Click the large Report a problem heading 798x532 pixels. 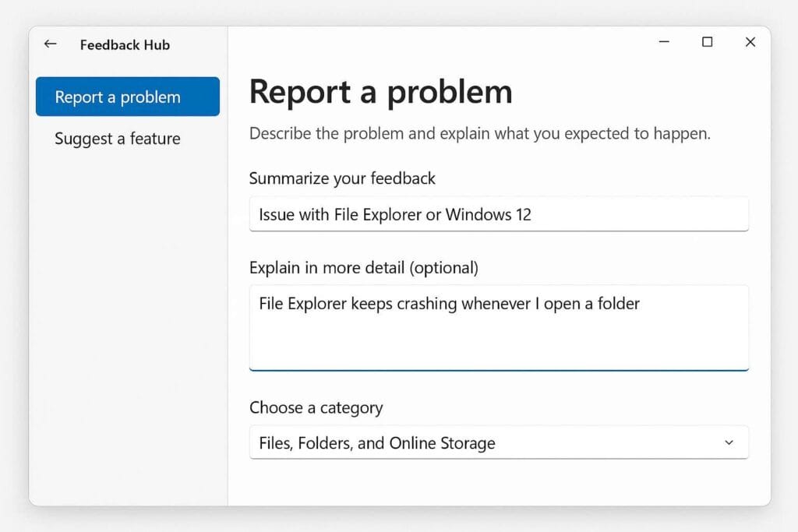coord(380,92)
